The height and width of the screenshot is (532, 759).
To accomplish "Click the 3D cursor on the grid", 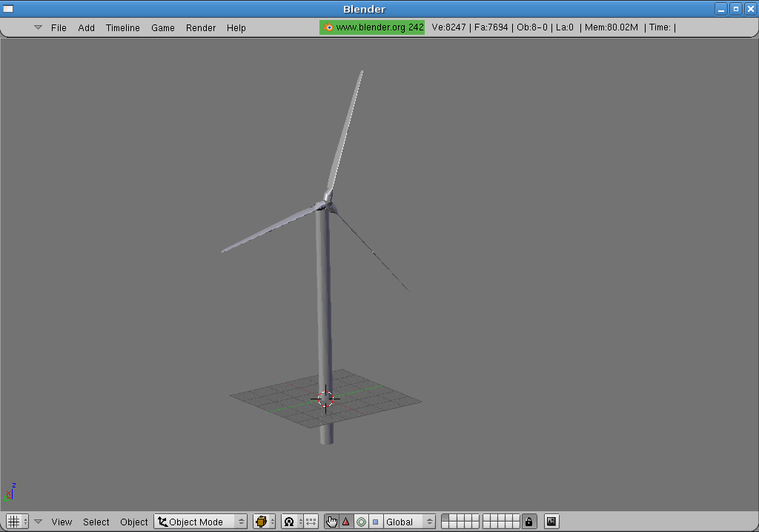I will tap(325, 399).
